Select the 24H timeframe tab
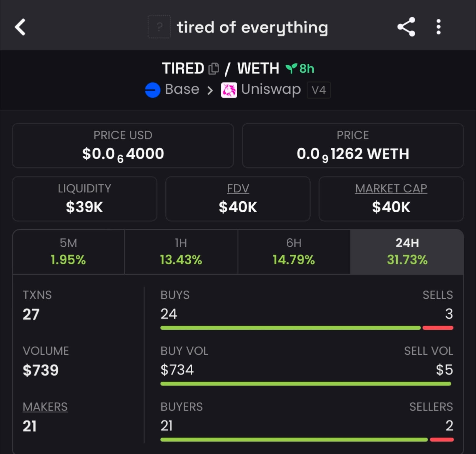This screenshot has width=476, height=454. coord(407,252)
